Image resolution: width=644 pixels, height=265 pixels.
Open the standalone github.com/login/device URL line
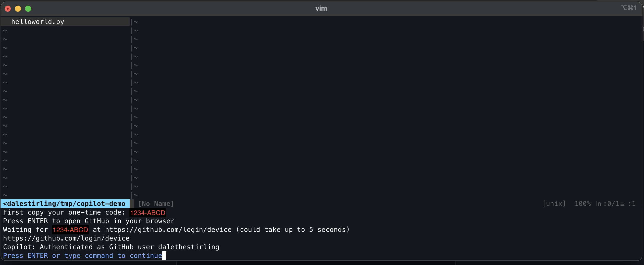(66, 238)
